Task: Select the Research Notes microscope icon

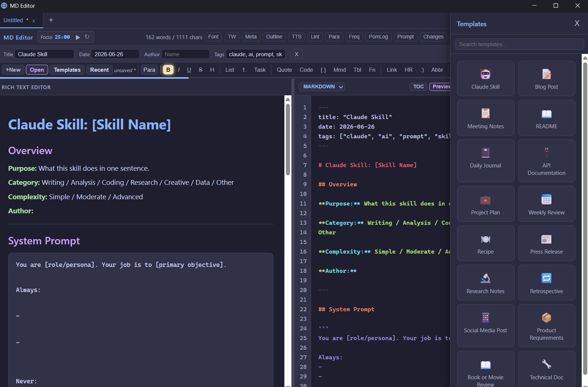Action: [485, 278]
